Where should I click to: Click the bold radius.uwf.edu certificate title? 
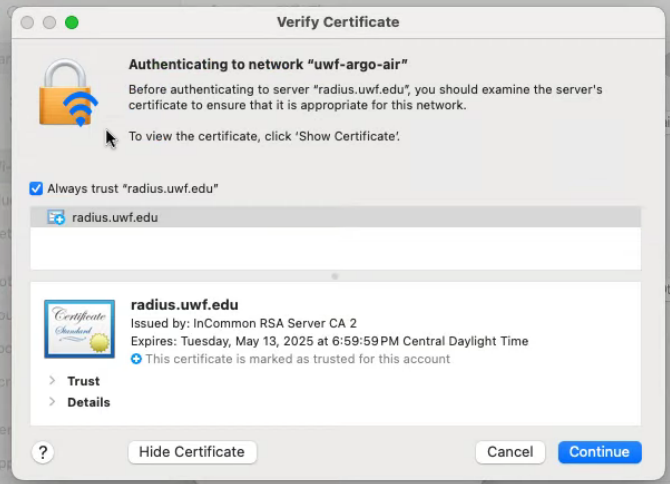185,305
